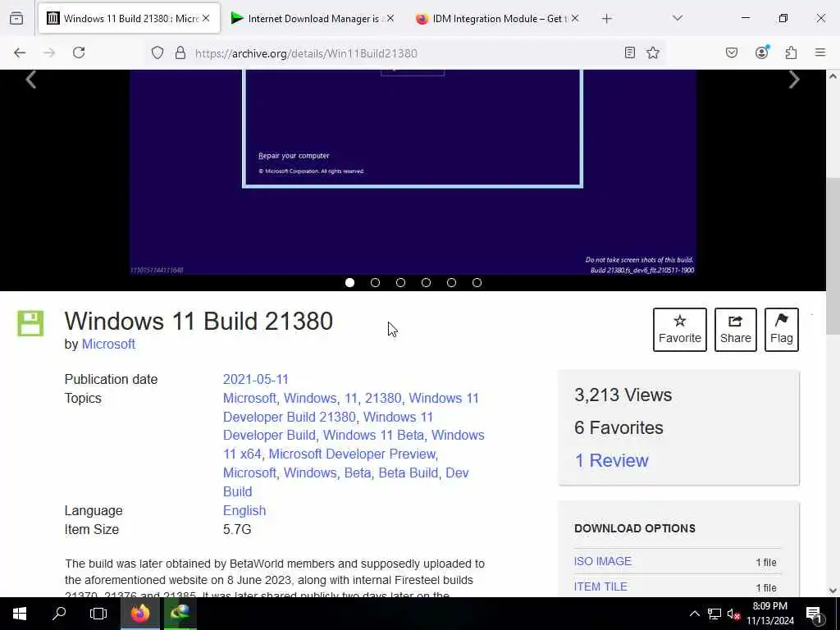The width and height of the screenshot is (840, 630).
Task: Bookmark this page with star
Action: click(x=652, y=52)
